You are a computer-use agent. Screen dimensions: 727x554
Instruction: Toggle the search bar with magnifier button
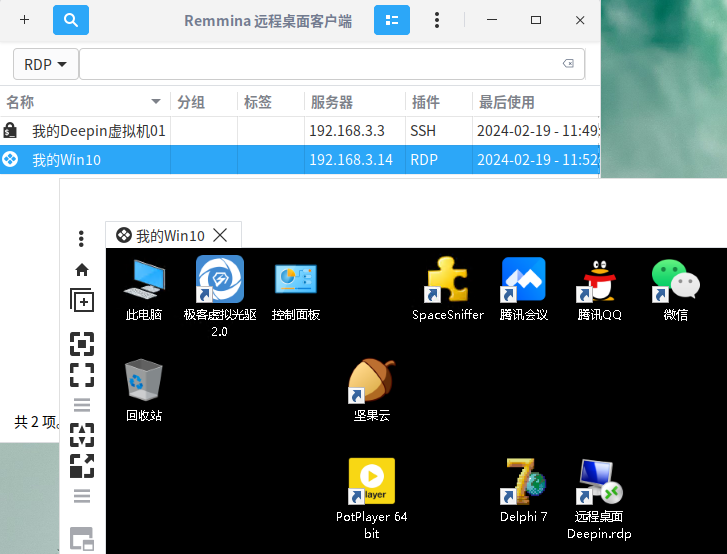pyautogui.click(x=71, y=20)
